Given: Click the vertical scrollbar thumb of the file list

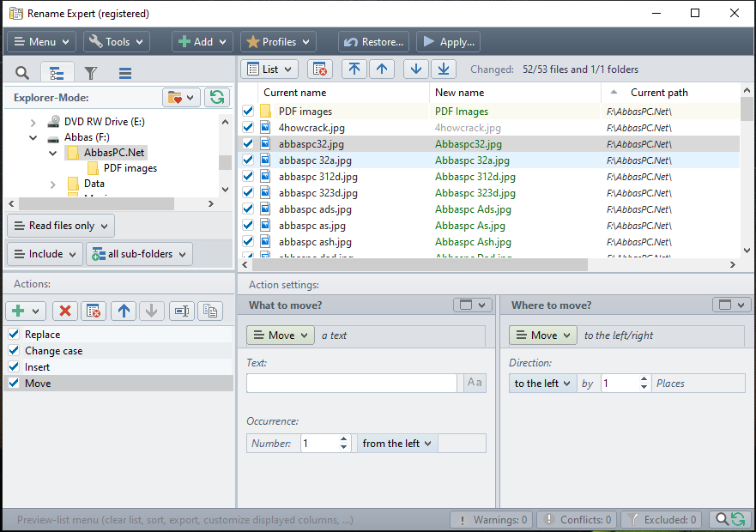Looking at the screenshot, I should 747,109.
